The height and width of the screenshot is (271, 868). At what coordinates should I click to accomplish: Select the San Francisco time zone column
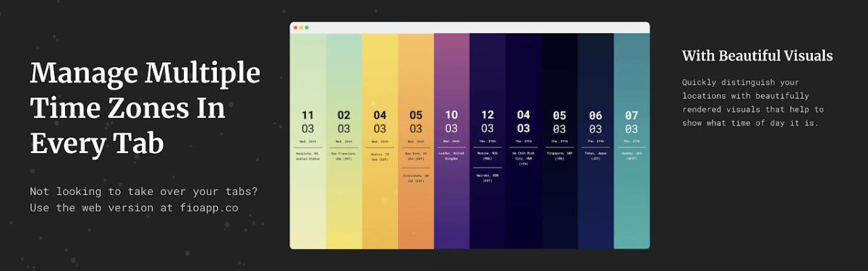tap(344, 141)
